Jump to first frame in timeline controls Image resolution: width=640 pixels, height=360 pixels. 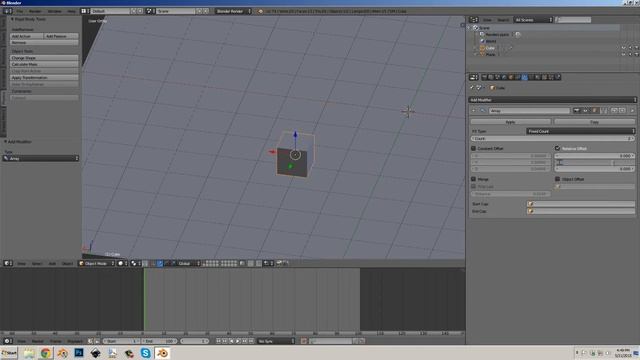point(218,341)
